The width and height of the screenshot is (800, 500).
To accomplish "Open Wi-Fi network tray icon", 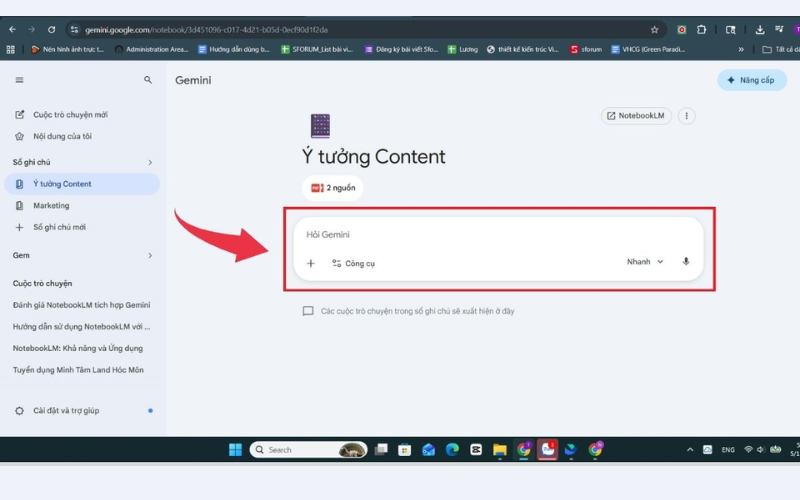I will point(748,449).
